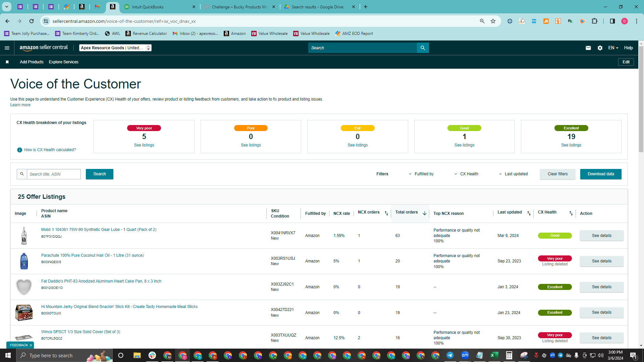Open the Calculator from the taskbar
The width and height of the screenshot is (644, 362).
[x=509, y=355]
